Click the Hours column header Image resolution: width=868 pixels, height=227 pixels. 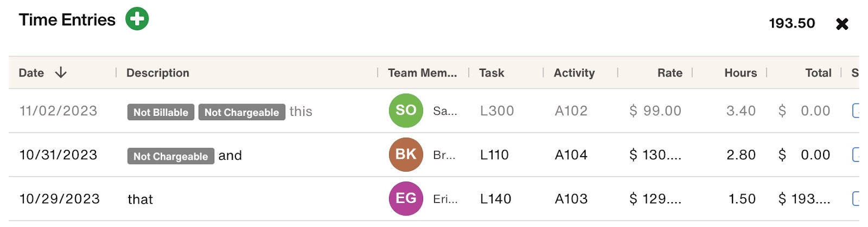(x=741, y=73)
